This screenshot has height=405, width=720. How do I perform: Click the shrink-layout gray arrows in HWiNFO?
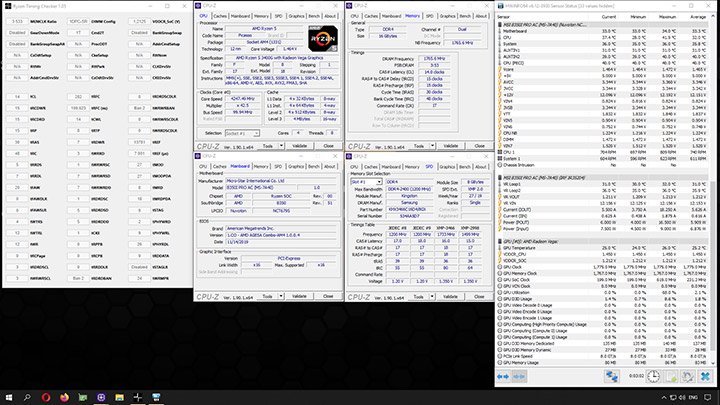click(x=519, y=377)
